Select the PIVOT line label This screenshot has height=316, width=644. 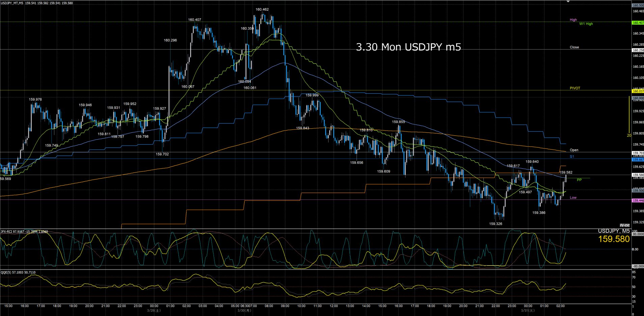pos(575,88)
